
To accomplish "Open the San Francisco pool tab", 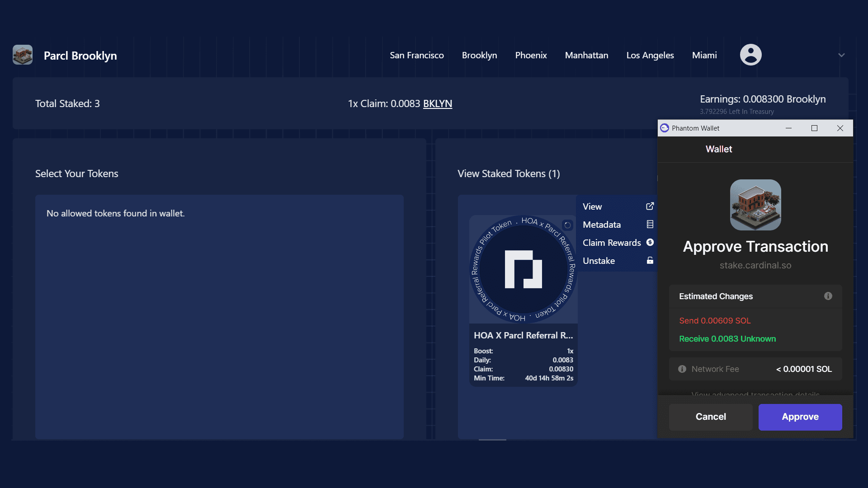I will click(x=416, y=55).
